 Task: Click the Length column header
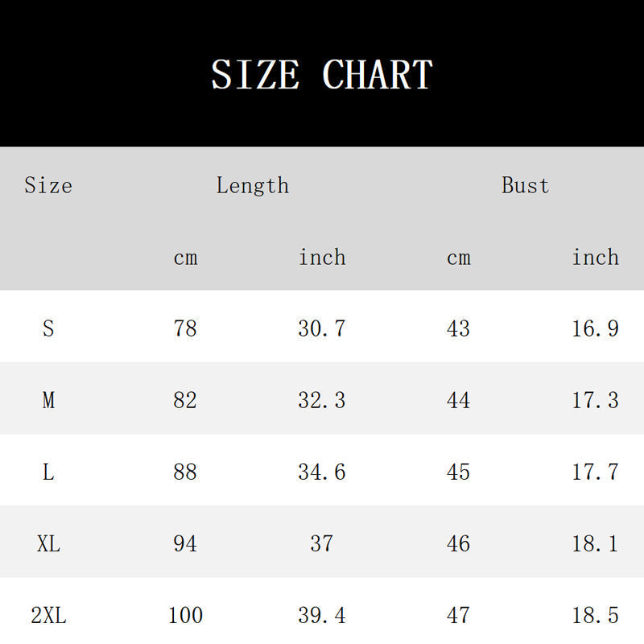pos(253,186)
